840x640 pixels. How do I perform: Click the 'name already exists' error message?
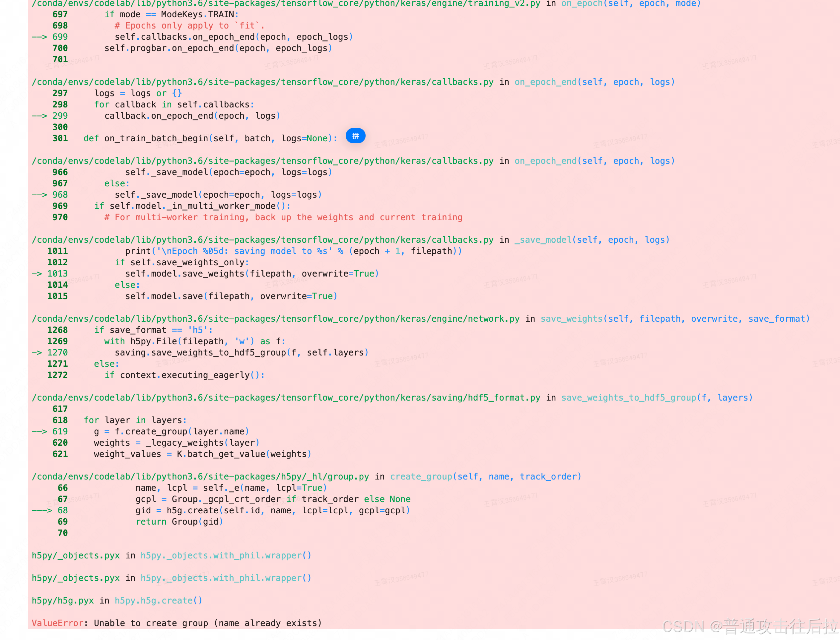pos(267,623)
